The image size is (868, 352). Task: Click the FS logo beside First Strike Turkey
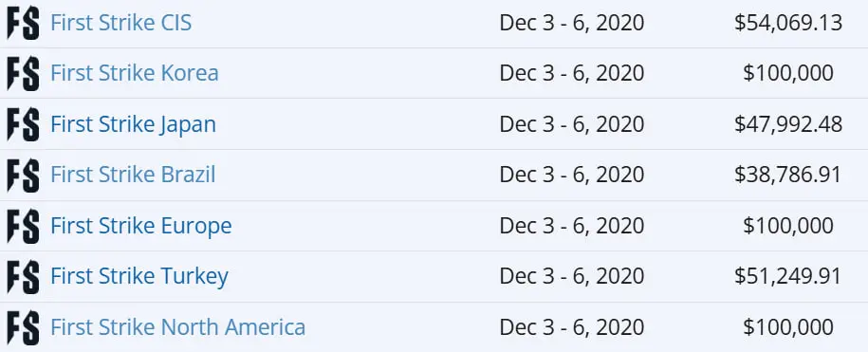tap(23, 277)
